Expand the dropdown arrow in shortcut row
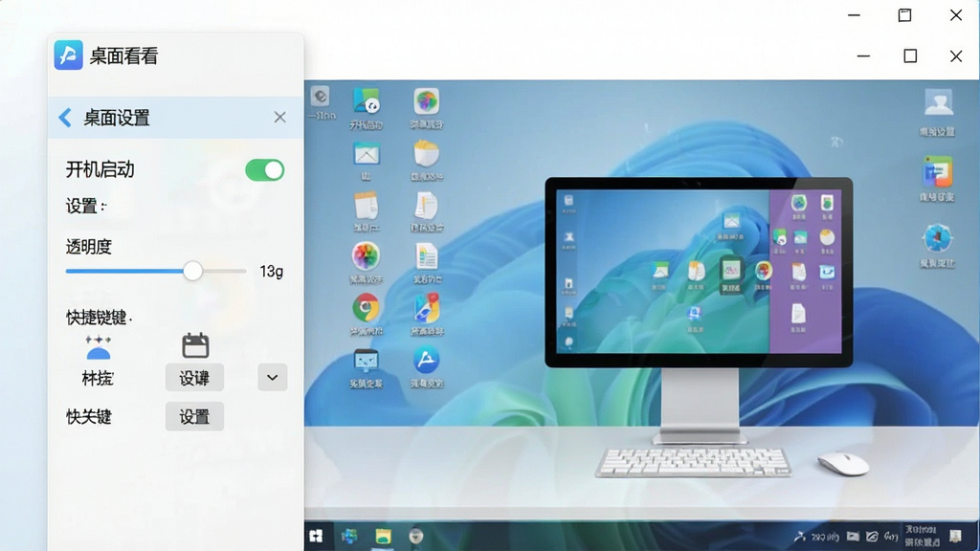The image size is (980, 551). (x=273, y=377)
